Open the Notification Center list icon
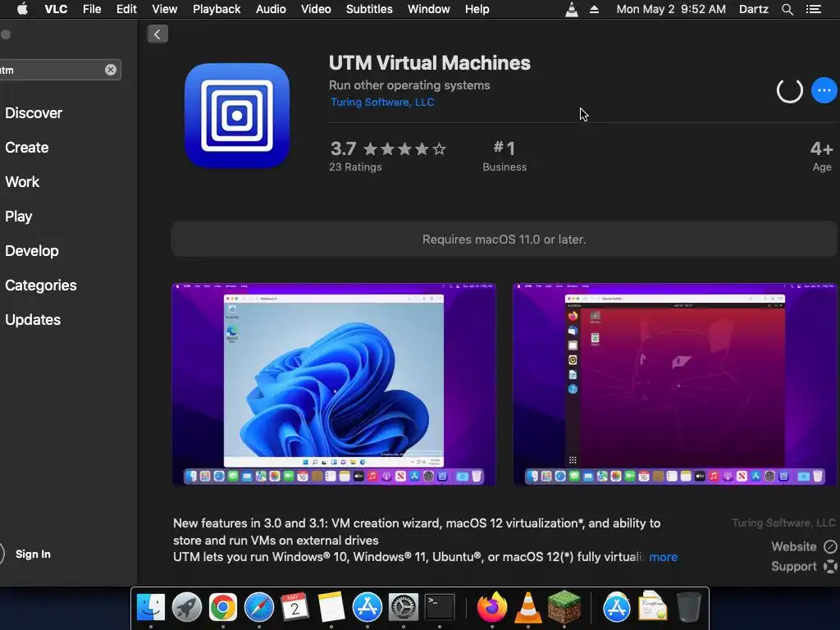 (x=814, y=9)
